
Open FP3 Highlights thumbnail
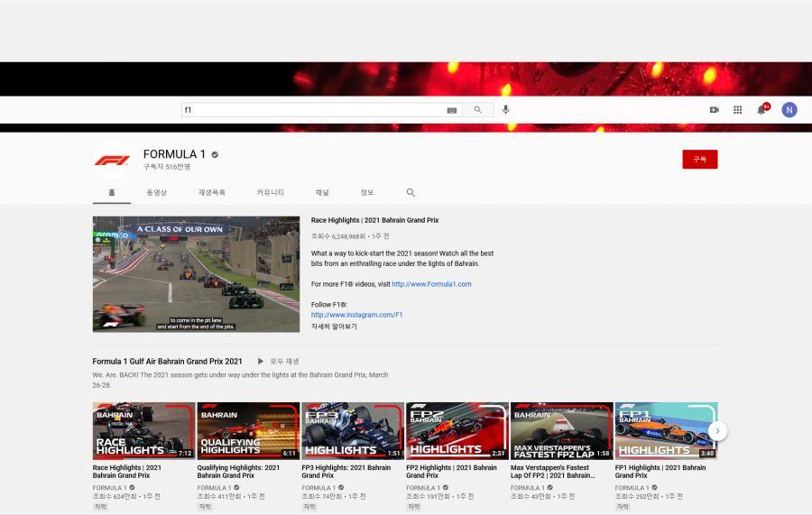point(353,430)
